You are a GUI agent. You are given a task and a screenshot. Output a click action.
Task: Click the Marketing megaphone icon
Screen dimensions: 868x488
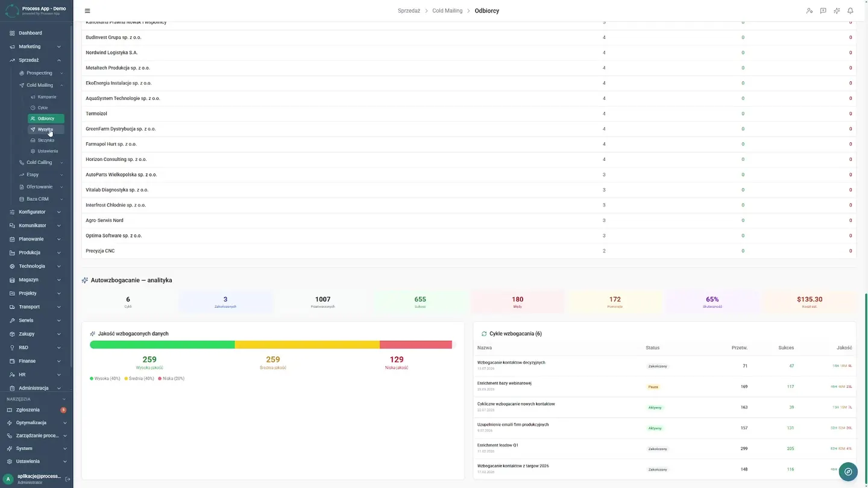(12, 46)
